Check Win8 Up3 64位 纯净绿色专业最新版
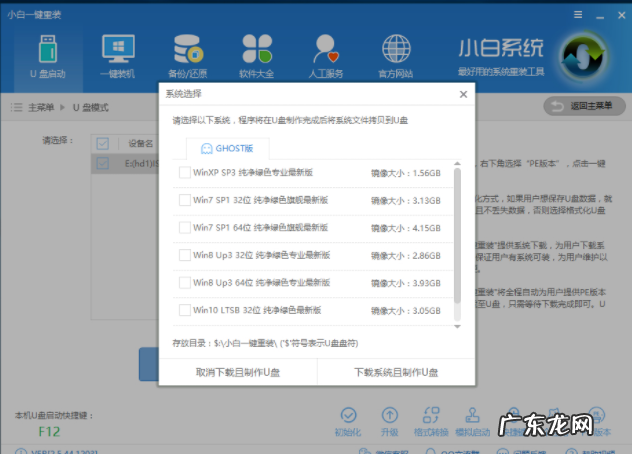Viewport: 632px width, 454px height. tap(185, 283)
